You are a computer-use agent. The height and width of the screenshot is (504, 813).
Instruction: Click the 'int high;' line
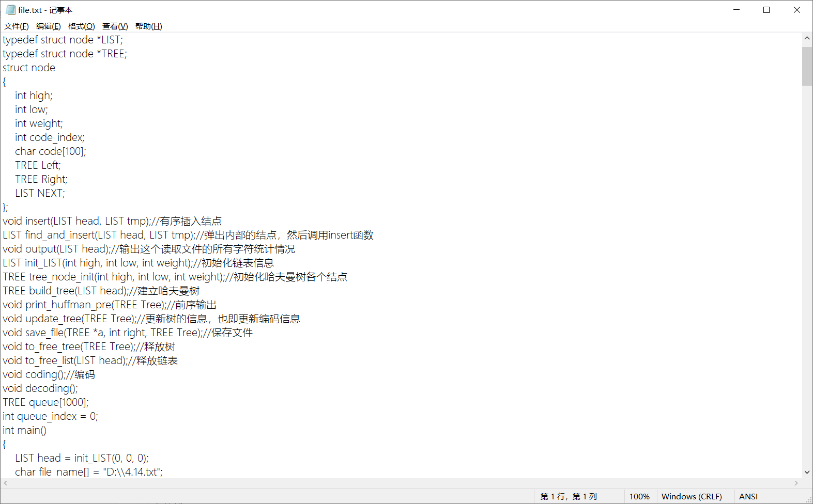(x=34, y=96)
